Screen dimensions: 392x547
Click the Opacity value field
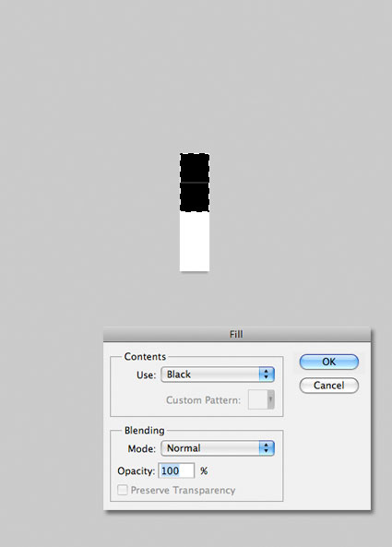(x=176, y=471)
